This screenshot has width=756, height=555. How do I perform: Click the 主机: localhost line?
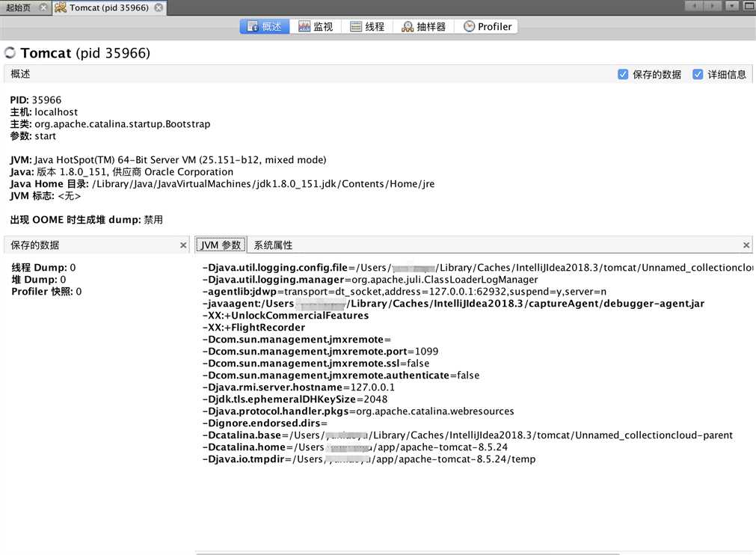[44, 112]
